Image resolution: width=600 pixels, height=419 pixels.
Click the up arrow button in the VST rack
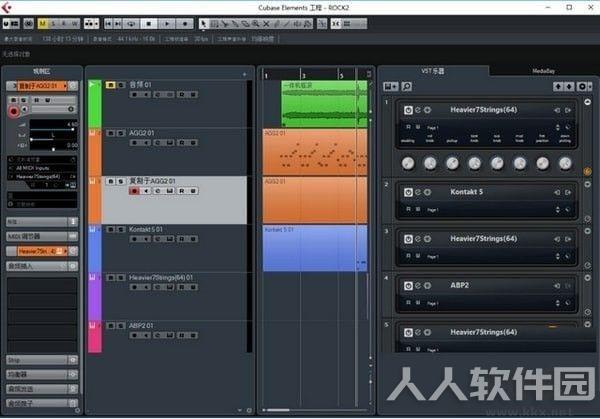(x=558, y=86)
